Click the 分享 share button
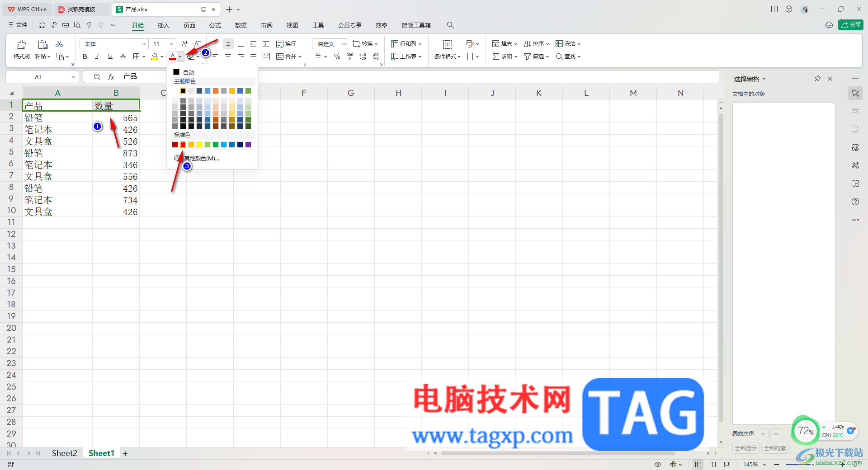 pos(851,25)
